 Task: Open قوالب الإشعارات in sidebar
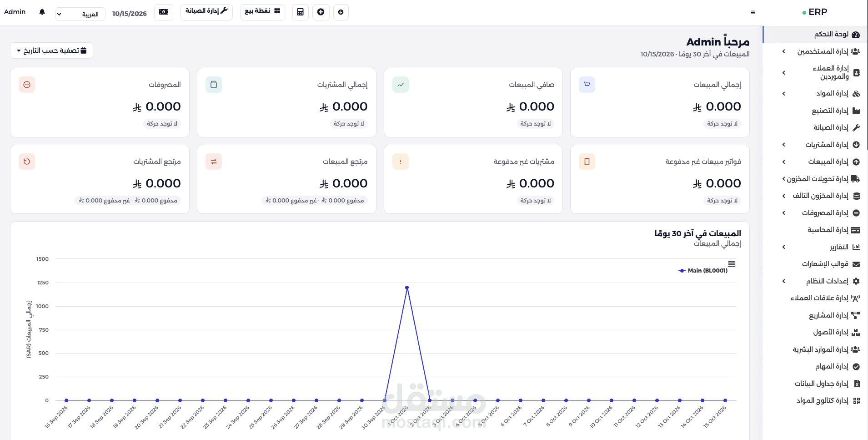tap(815, 264)
